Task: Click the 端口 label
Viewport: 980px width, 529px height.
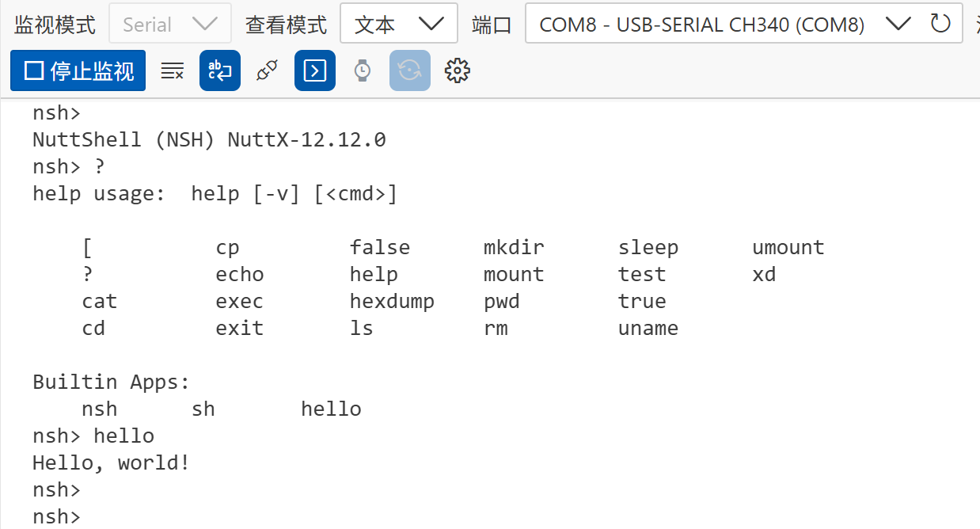Action: coord(492,25)
